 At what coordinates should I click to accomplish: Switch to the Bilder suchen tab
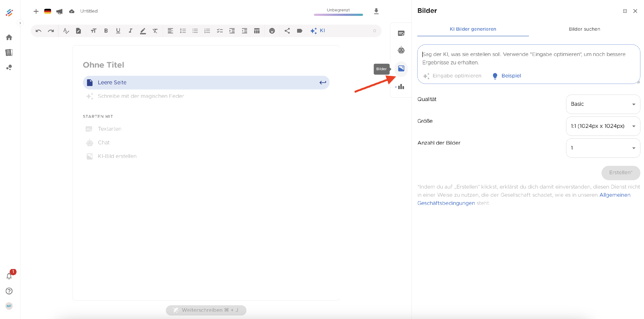(584, 29)
